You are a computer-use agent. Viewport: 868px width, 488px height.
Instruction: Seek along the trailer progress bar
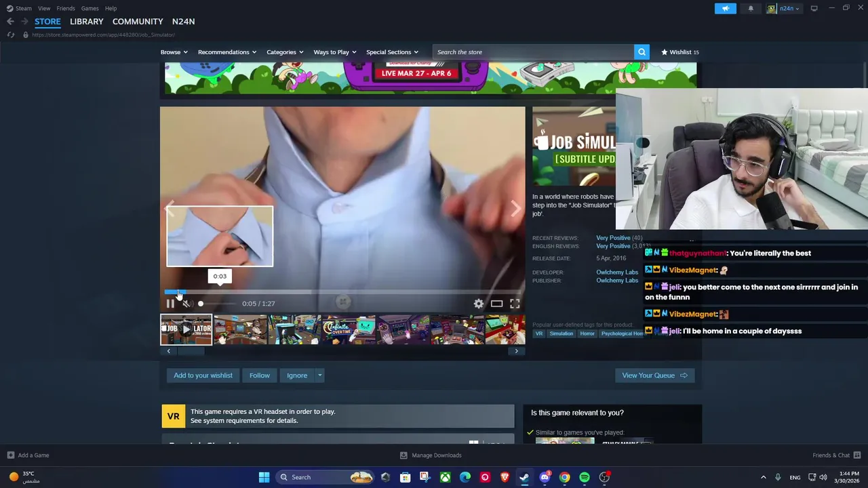coord(342,292)
